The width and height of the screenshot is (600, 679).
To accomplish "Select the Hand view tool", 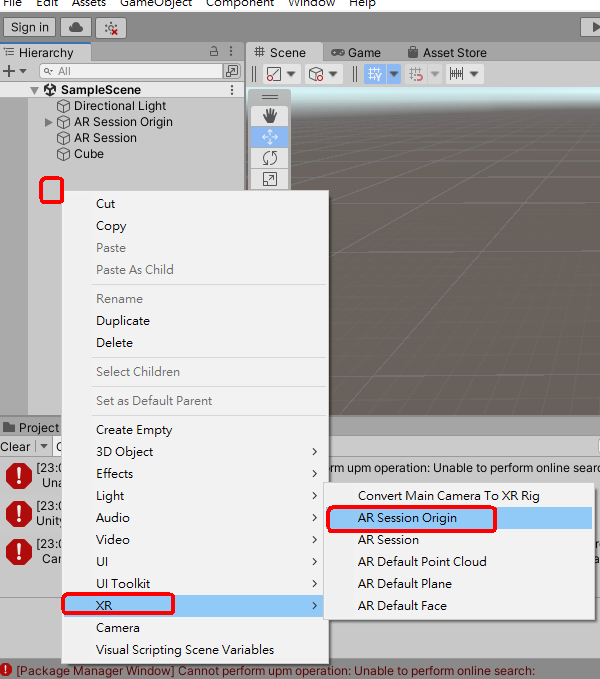I will 270,116.
